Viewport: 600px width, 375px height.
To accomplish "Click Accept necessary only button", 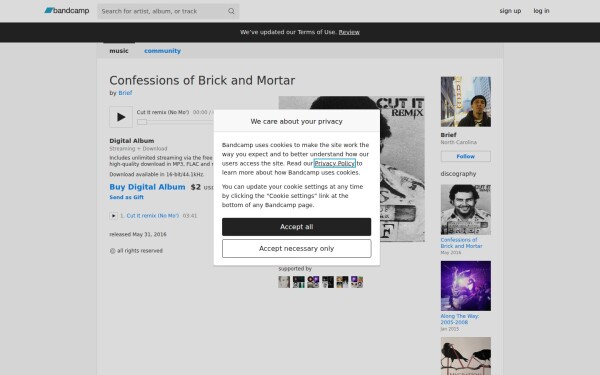I will (297, 248).
